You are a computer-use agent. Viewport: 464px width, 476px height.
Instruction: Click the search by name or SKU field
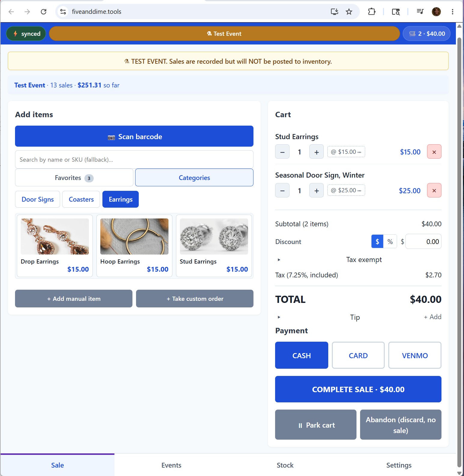[x=134, y=160]
